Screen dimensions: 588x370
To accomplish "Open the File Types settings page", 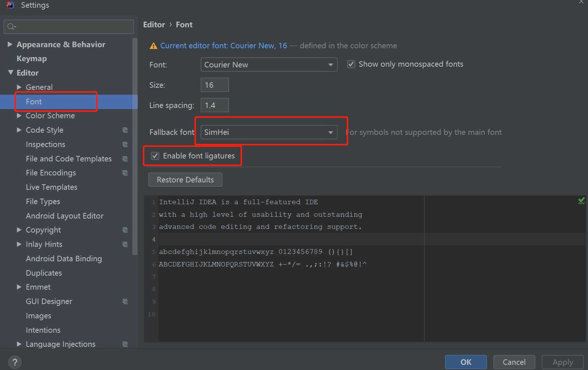I will pos(43,202).
